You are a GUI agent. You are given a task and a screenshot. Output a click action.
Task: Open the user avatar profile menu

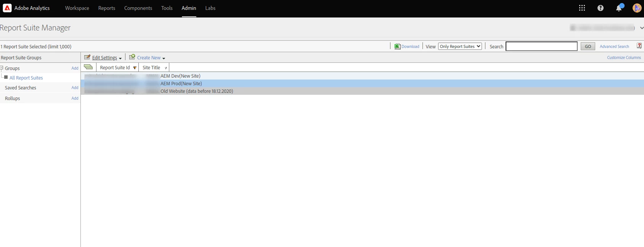(637, 8)
